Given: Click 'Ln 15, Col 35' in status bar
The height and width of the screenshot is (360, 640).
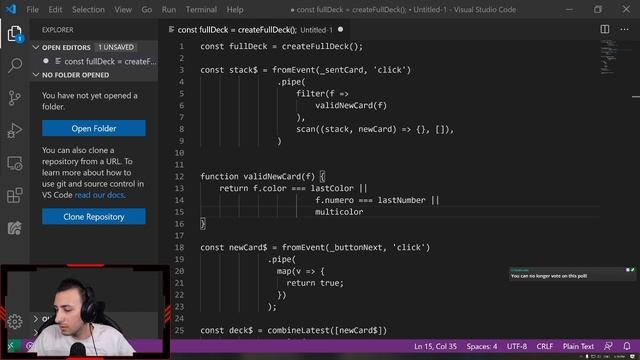Looking at the screenshot, I should [x=435, y=346].
